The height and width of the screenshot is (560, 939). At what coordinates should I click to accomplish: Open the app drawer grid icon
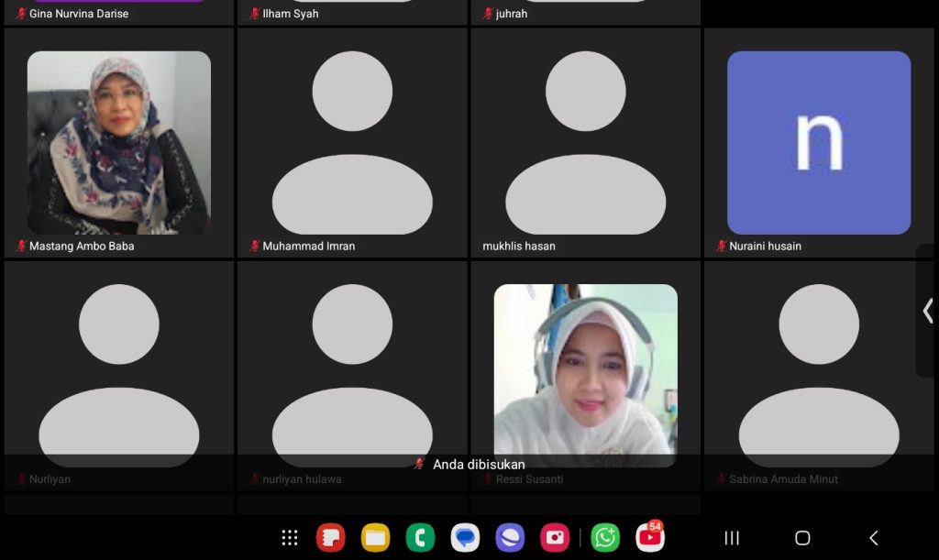pos(290,538)
